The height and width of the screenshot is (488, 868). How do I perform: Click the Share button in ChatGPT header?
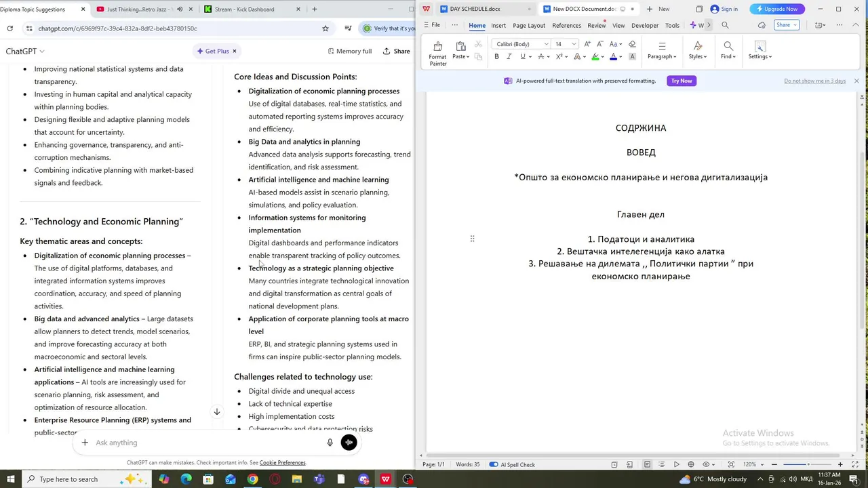tap(396, 52)
